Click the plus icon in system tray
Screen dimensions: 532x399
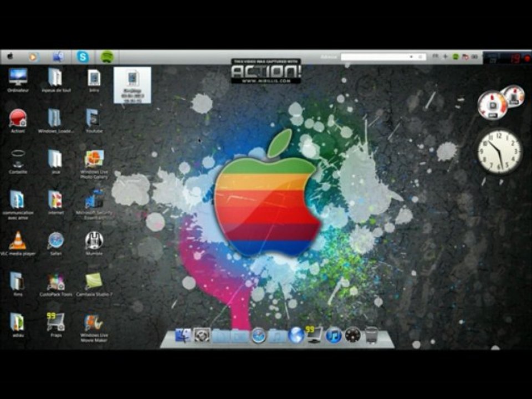coord(446,57)
